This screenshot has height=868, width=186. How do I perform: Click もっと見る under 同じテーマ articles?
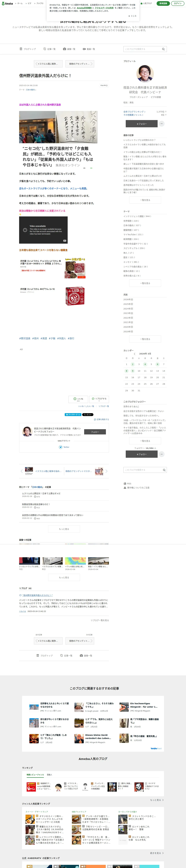(64, 529)
